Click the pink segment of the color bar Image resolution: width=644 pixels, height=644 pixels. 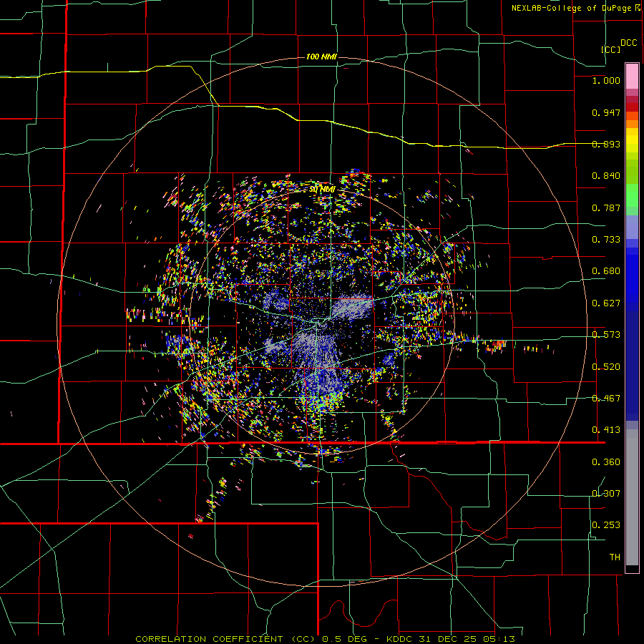(632, 77)
